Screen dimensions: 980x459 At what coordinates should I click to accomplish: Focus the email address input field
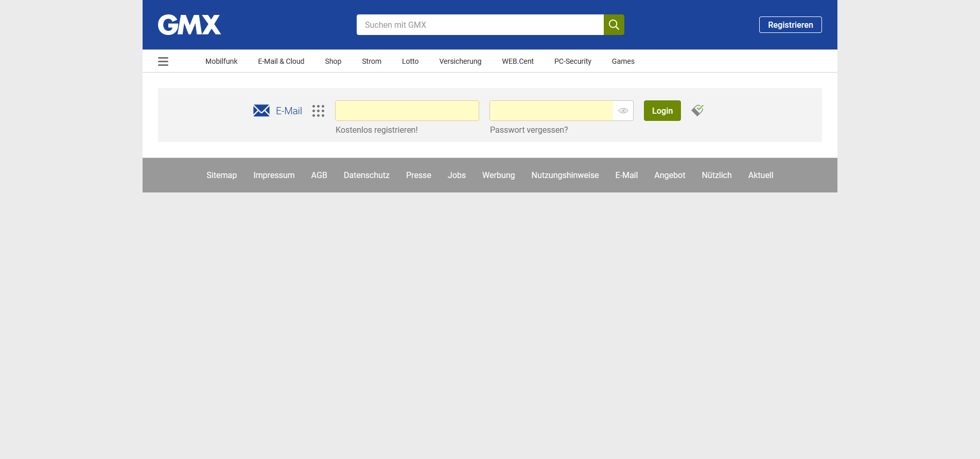[407, 111]
